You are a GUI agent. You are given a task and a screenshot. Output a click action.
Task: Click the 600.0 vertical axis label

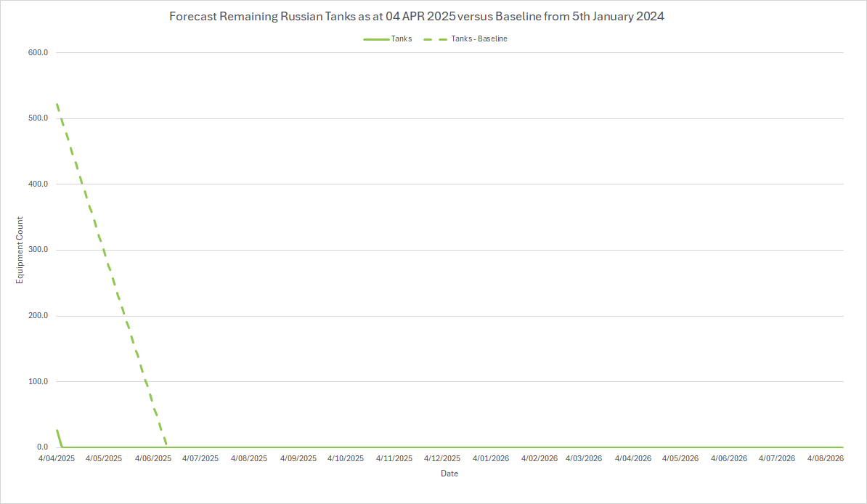(38, 53)
